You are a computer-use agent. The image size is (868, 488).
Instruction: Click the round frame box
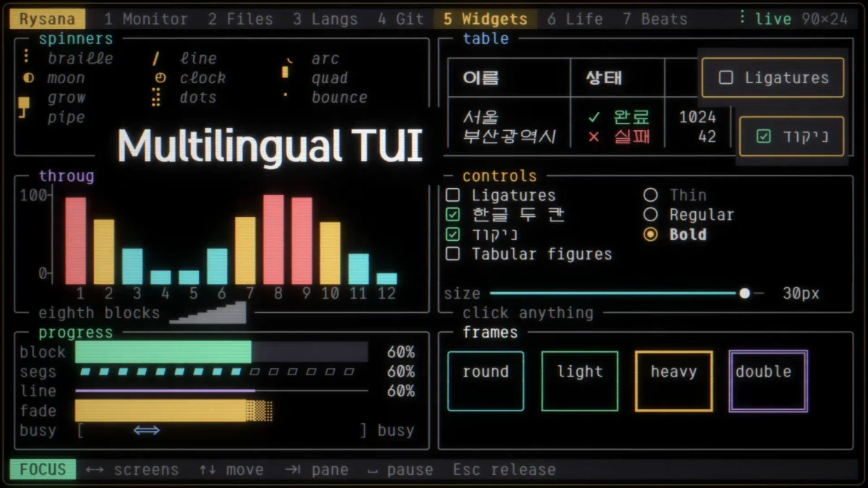point(485,381)
